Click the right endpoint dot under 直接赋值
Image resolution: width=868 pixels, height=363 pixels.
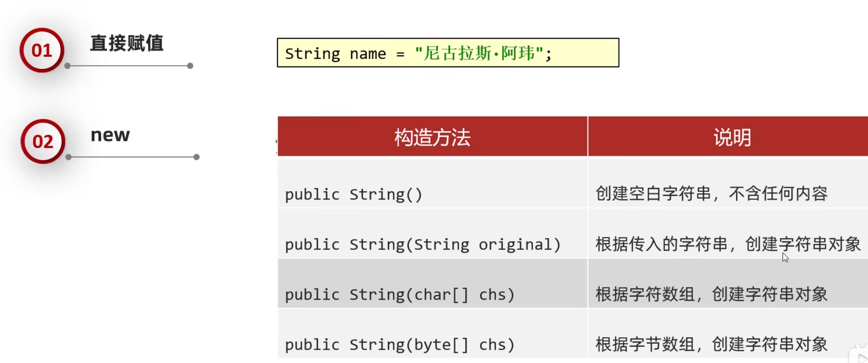pyautogui.click(x=190, y=66)
